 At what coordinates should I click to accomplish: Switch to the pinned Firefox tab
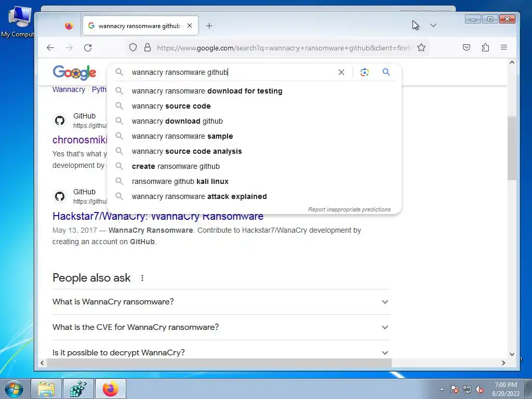[x=69, y=26]
